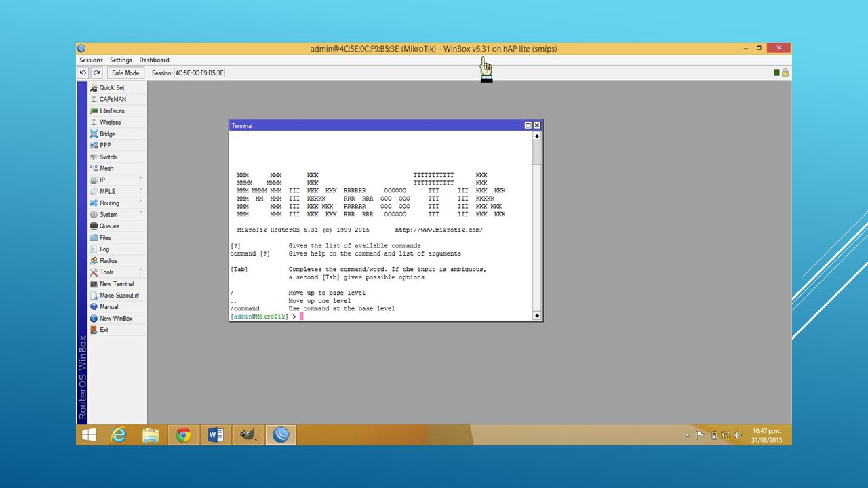Click the Undo arrow toolbar icon

click(x=83, y=73)
